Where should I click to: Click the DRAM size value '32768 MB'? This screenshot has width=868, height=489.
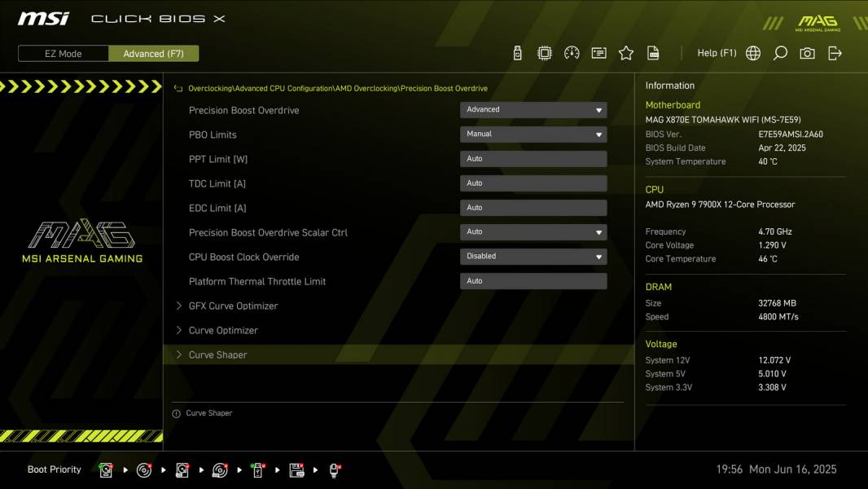coord(778,303)
